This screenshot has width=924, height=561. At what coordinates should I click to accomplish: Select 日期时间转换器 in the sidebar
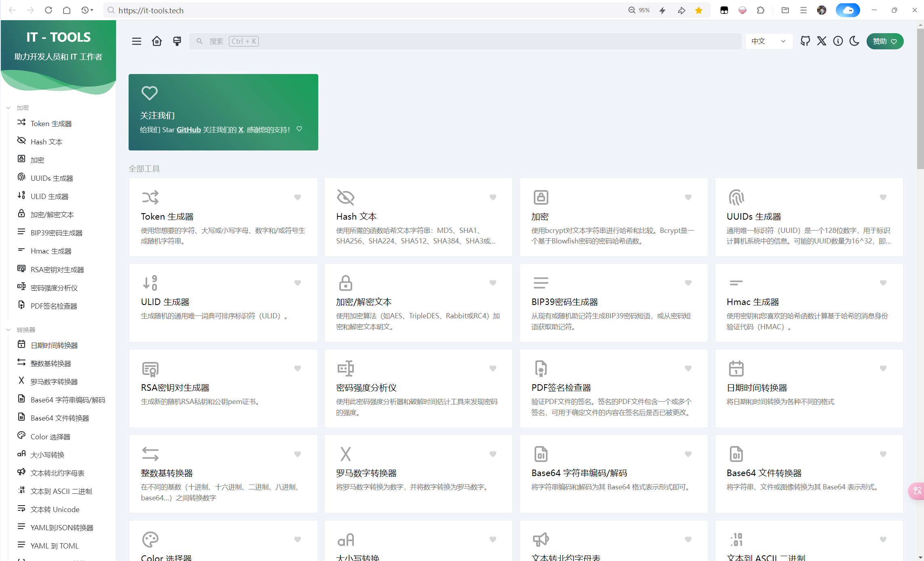(x=54, y=345)
